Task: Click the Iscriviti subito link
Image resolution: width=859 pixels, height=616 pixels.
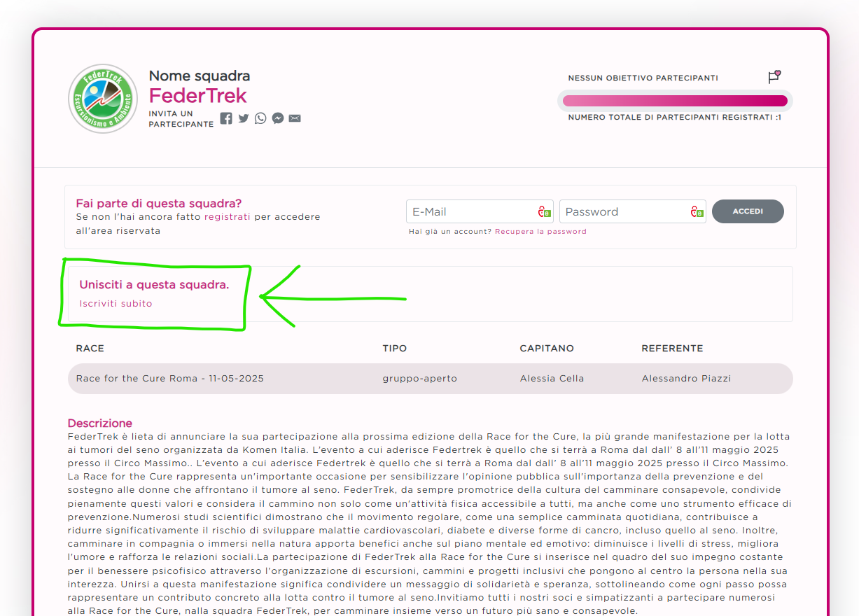Action: [x=116, y=303]
